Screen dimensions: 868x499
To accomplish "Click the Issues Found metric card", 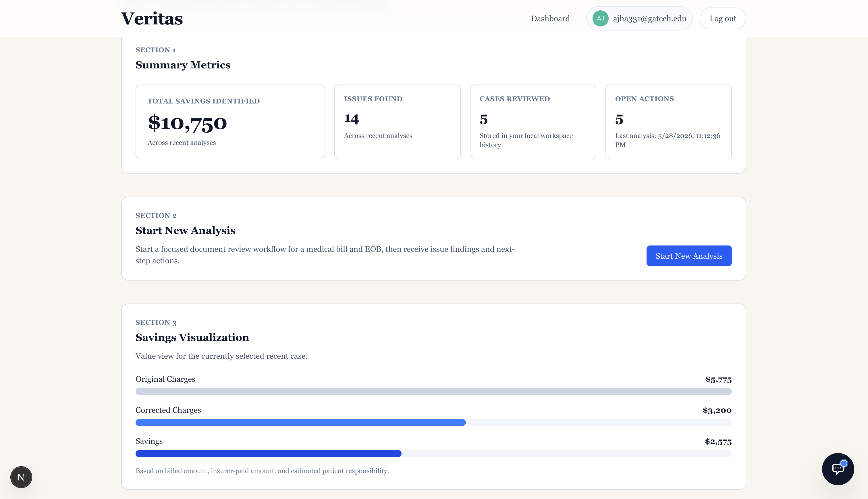I will pyautogui.click(x=397, y=122).
